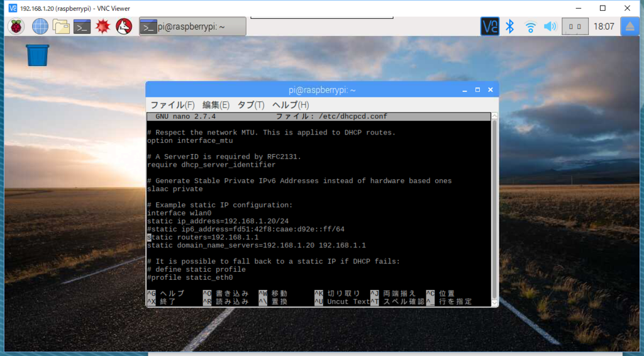Viewport: 644px width, 356px height.
Task: Launch the web browser globe icon
Action: point(40,26)
